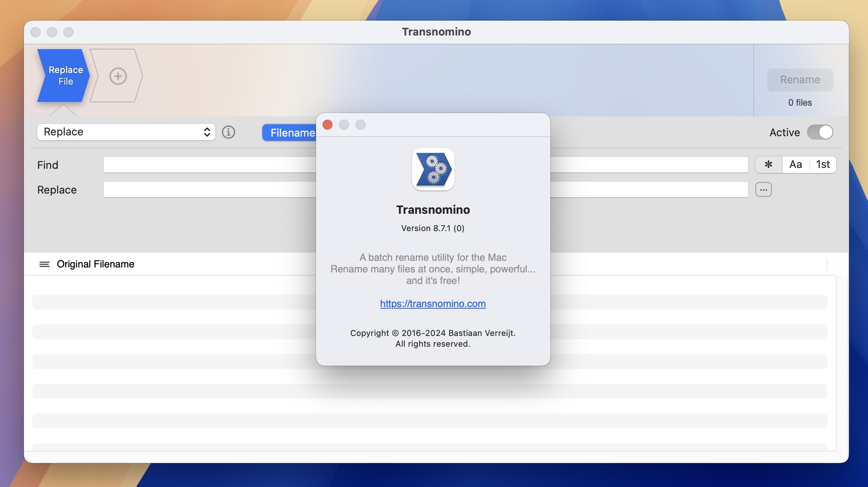This screenshot has height=487, width=868.
Task: Toggle the 1st occurrence option
Action: click(x=823, y=165)
